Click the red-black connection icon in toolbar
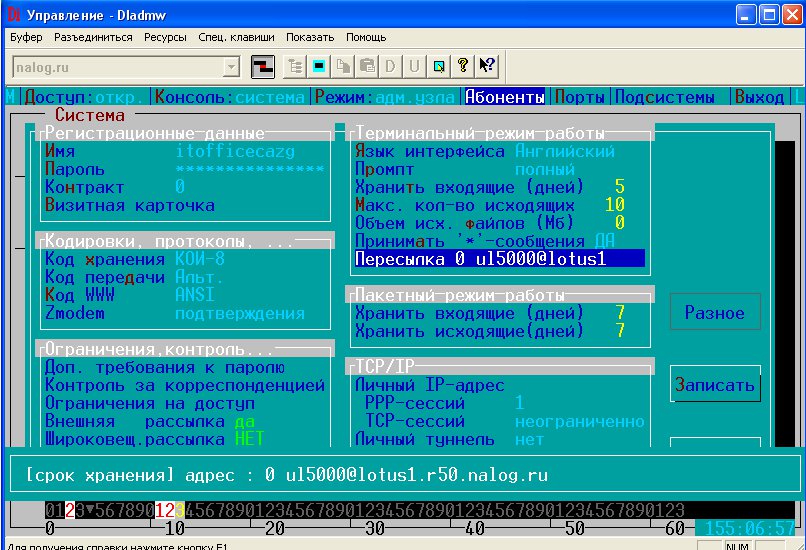Screen dimensions: 806x550 click(x=263, y=66)
